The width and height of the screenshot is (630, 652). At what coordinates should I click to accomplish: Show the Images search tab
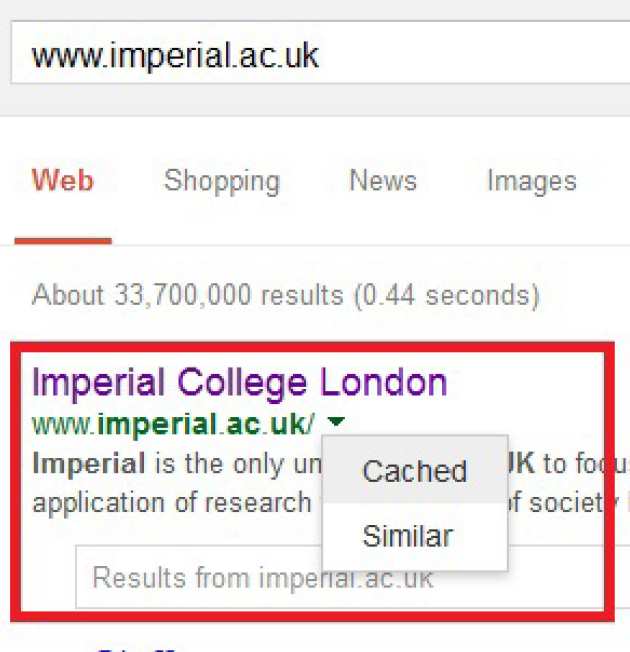click(531, 181)
